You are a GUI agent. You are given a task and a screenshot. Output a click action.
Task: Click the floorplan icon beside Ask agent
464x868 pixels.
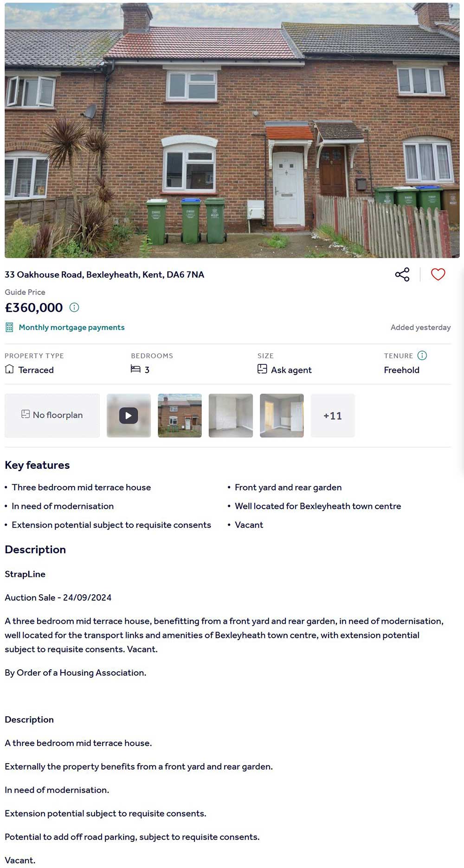pyautogui.click(x=262, y=369)
